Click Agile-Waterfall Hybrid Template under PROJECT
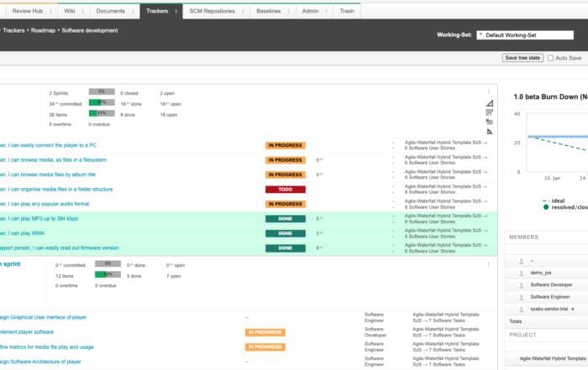Image resolution: width=588 pixels, height=370 pixels. click(x=553, y=359)
